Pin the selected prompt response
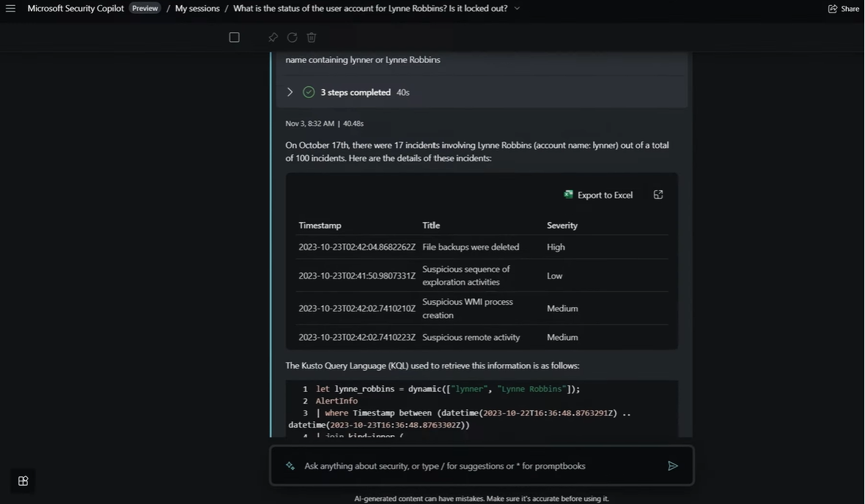The height and width of the screenshot is (504, 865). 273,37
